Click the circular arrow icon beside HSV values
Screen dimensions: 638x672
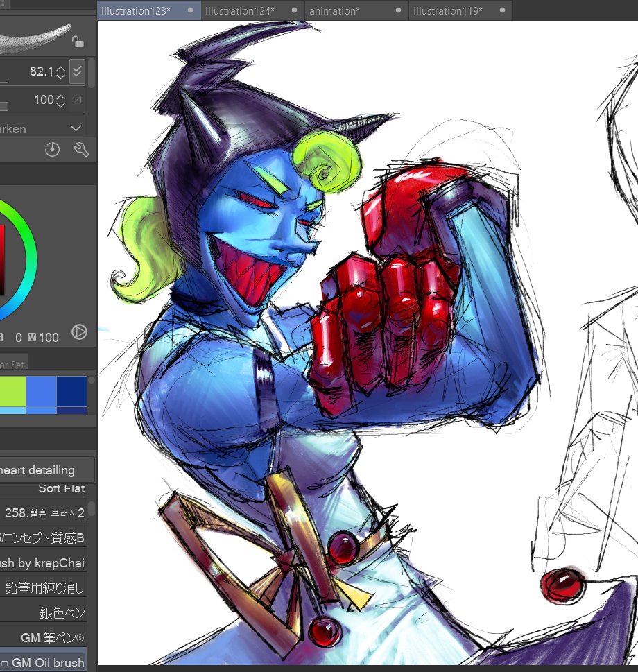point(79,332)
